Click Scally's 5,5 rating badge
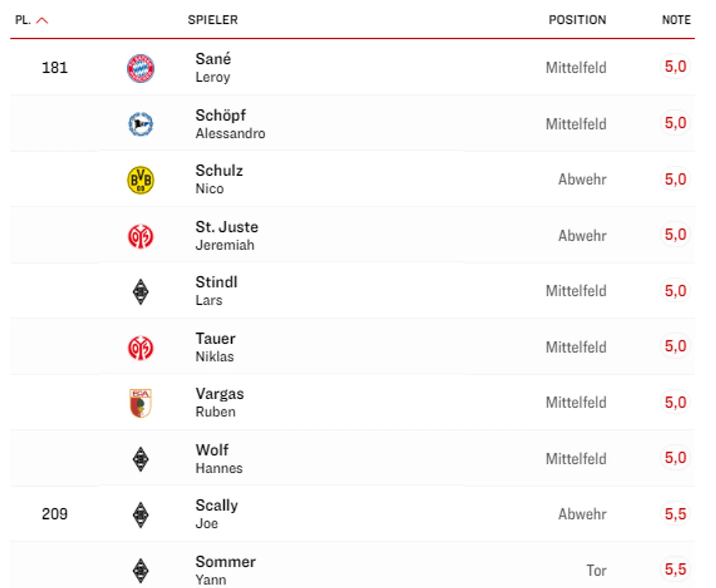716x588 pixels. point(675,514)
